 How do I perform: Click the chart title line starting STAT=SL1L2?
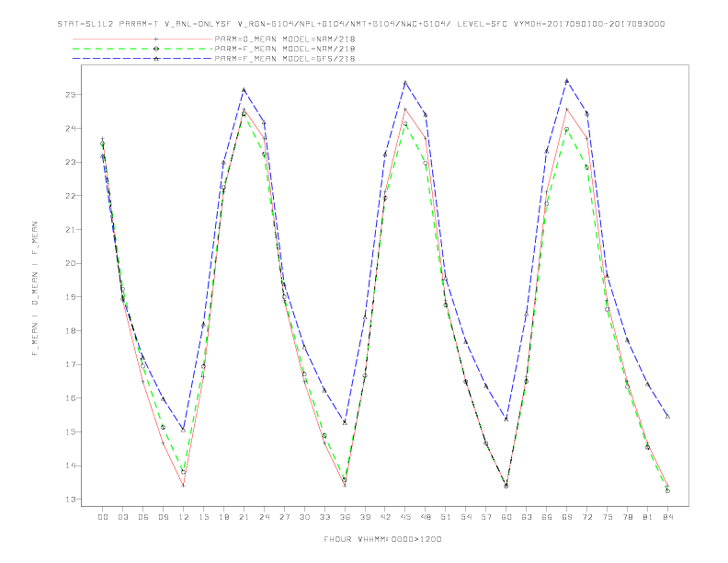tap(361, 24)
